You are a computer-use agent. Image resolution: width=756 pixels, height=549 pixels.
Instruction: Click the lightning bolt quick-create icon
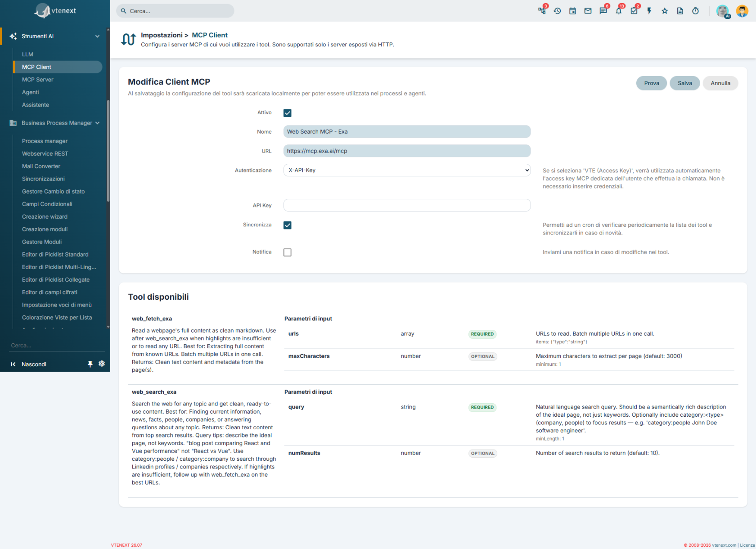(649, 11)
